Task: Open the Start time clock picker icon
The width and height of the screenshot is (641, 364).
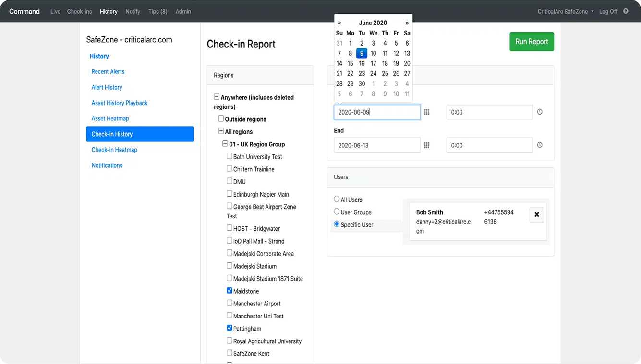Action: click(x=540, y=112)
